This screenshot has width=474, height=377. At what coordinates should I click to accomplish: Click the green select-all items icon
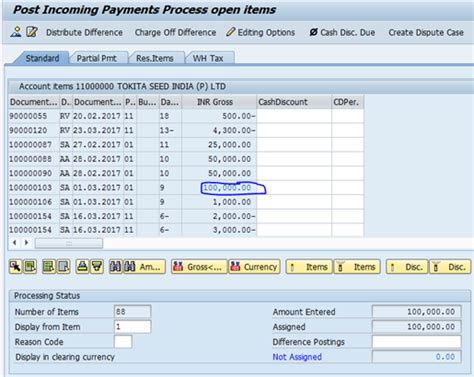30,267
